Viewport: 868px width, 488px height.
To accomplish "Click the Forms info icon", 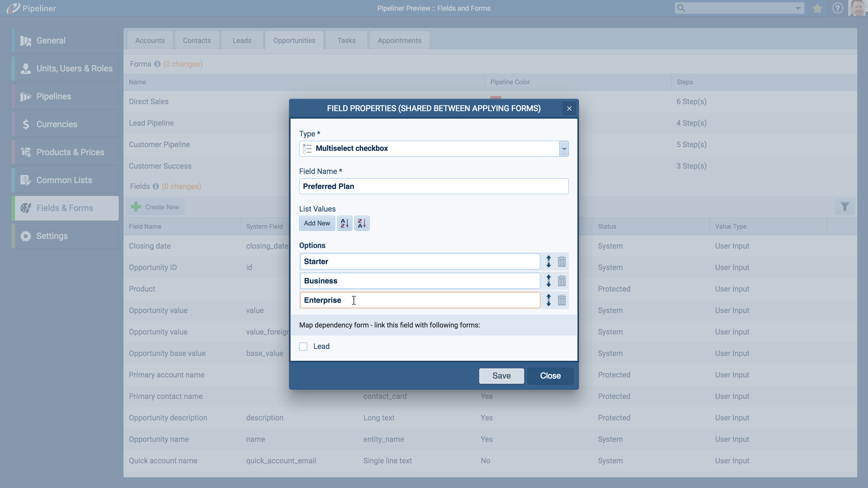I will tap(157, 64).
